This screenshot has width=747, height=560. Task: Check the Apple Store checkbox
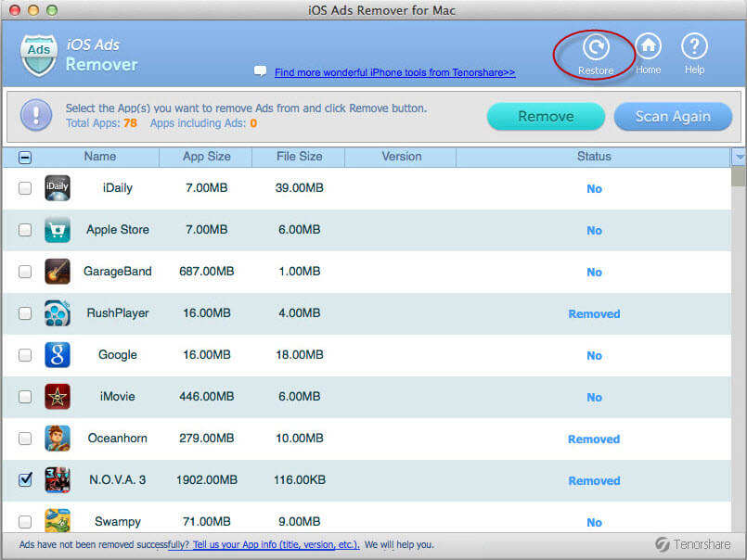point(25,230)
